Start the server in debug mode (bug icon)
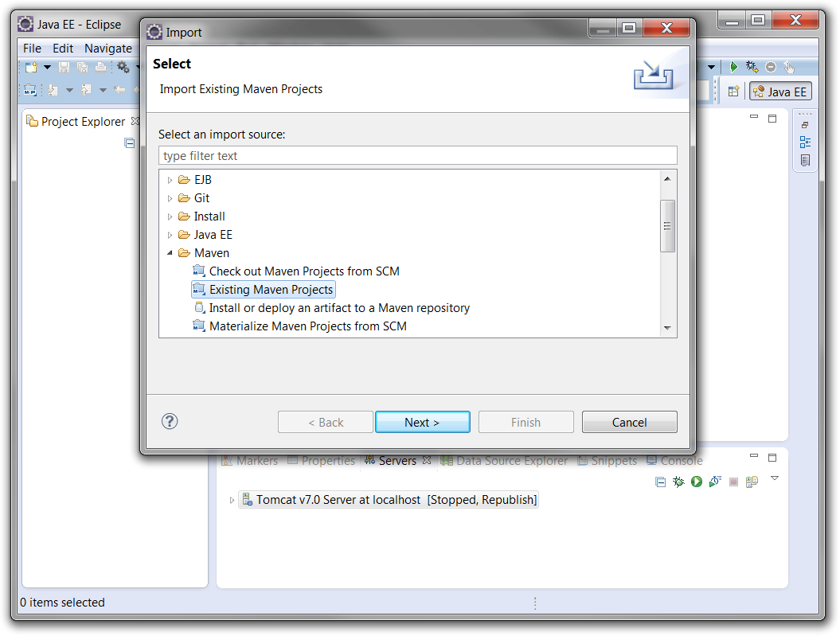Viewport: 840px width, 636px height. pos(678,482)
